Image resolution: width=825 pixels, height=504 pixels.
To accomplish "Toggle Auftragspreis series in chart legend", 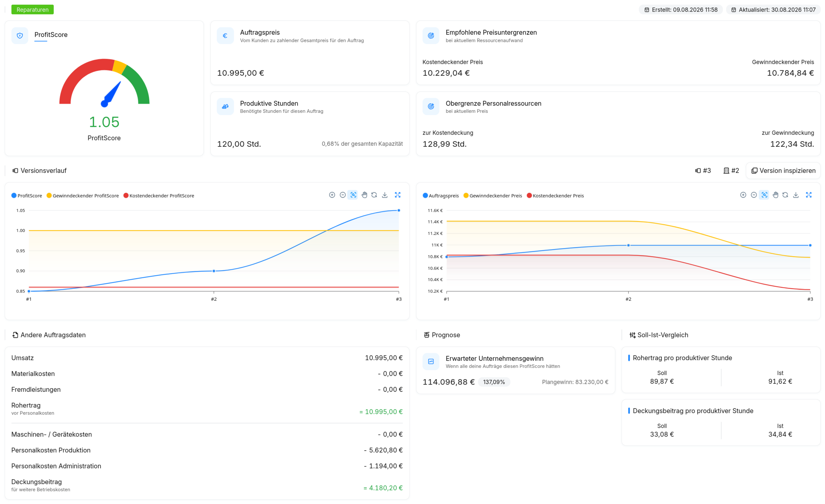I will tap(441, 196).
